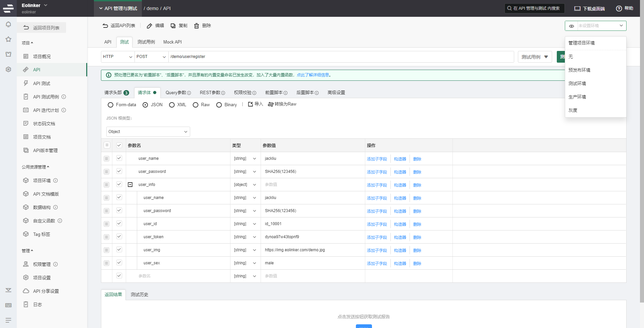
Task: Click the delete trash icon
Action: 197,26
